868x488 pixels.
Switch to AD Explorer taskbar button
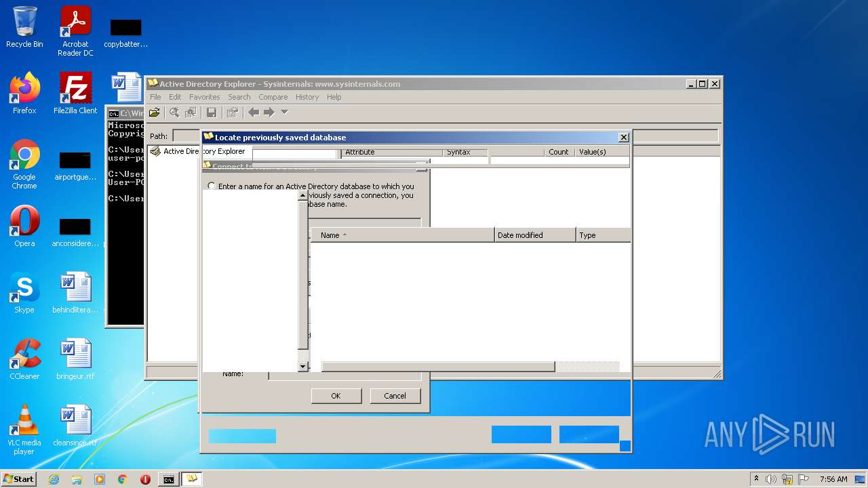tap(192, 479)
